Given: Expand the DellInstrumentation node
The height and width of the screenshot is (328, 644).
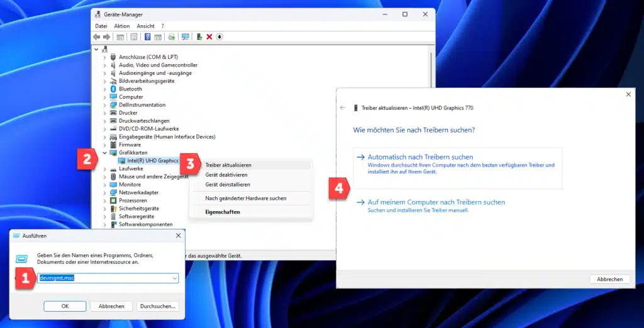Looking at the screenshot, I should 104,105.
